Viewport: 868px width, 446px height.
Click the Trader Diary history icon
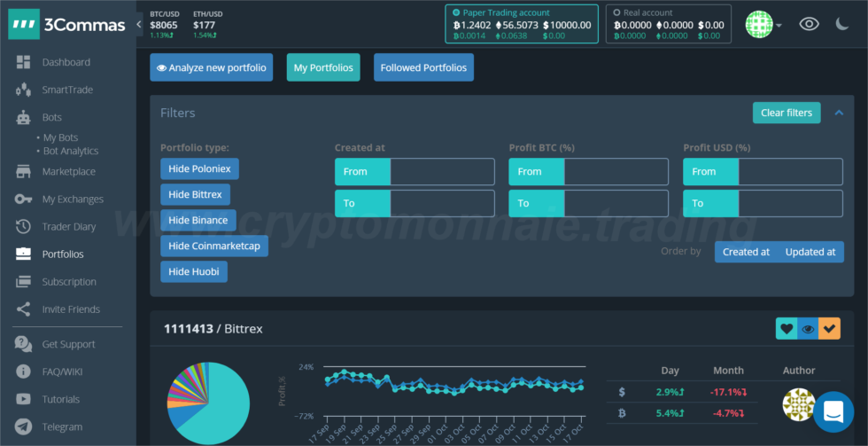pos(23,227)
